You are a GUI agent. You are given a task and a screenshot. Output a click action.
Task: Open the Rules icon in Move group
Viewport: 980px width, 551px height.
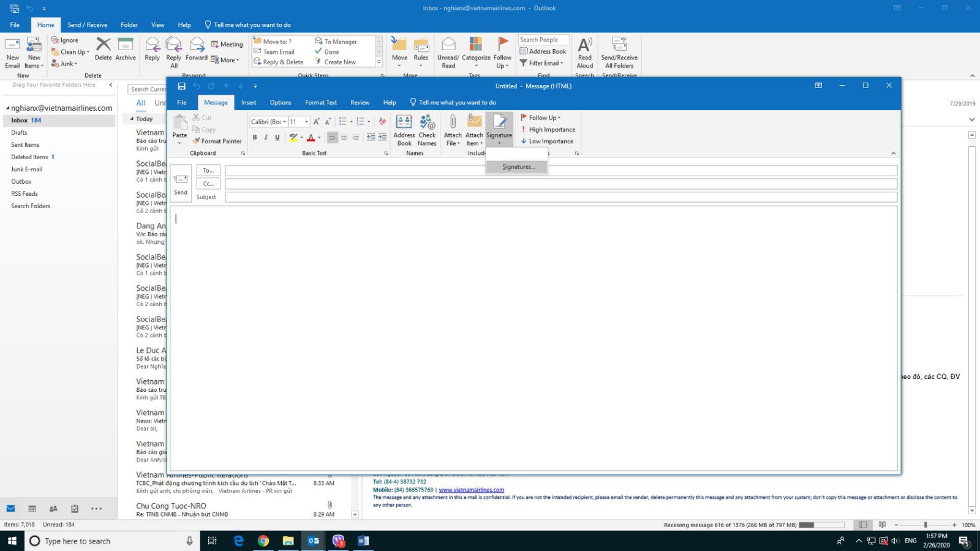click(x=421, y=53)
